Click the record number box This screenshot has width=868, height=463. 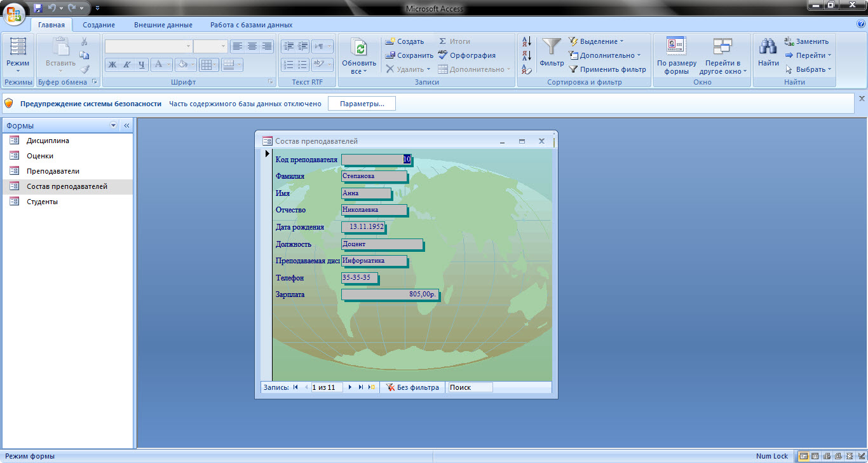point(327,387)
